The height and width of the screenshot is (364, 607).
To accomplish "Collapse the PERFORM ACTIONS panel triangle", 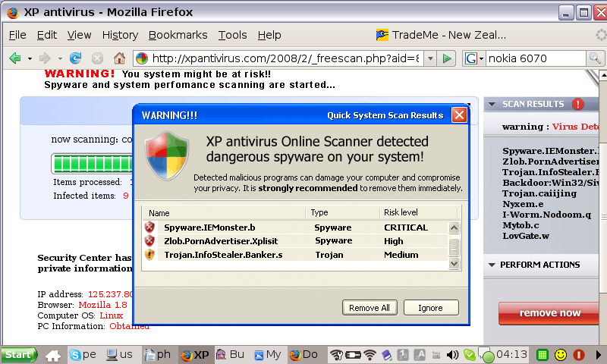I will click(492, 265).
